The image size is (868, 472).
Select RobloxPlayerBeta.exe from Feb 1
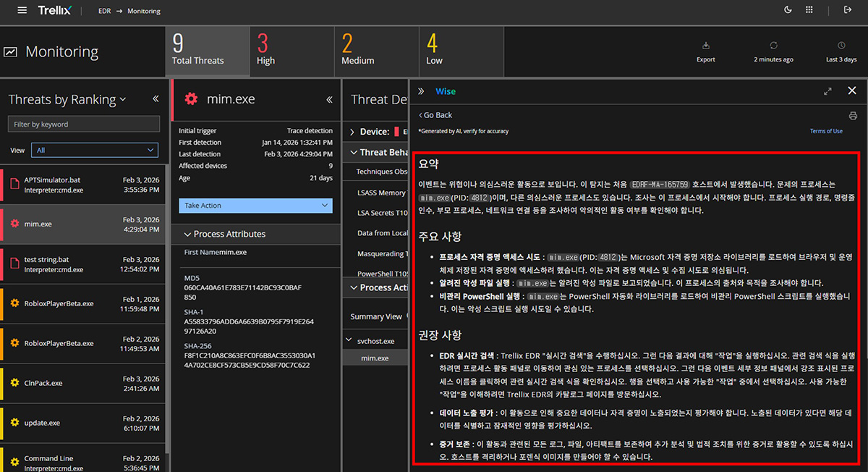[x=83, y=303]
